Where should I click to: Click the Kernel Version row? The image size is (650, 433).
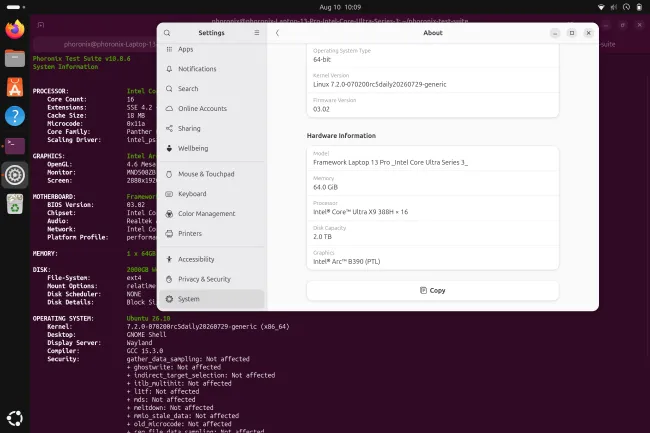433,80
